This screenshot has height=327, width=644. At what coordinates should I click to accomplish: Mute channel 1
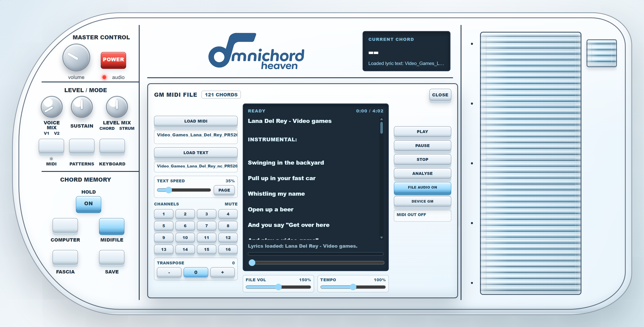pos(163,214)
